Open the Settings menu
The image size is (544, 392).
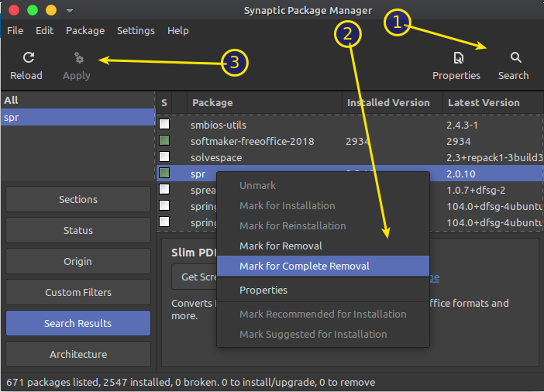coord(136,30)
